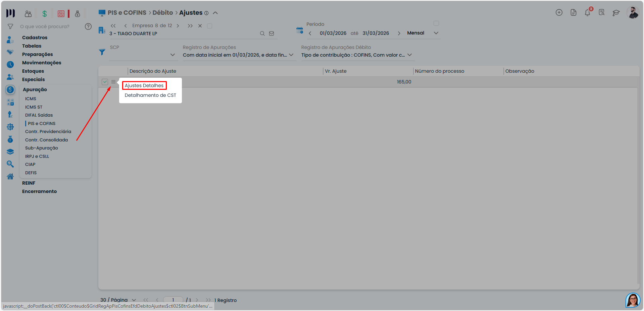Open the green dollar sign module
This screenshot has height=311, width=644.
coord(45,14)
